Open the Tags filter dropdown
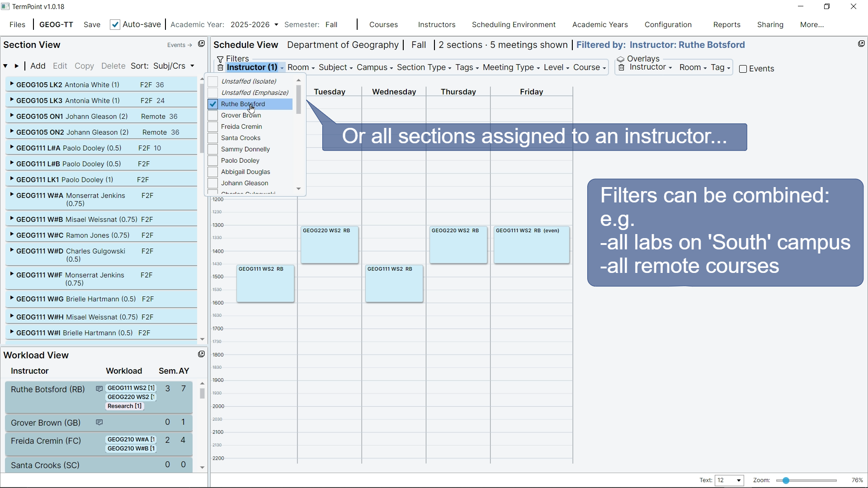Viewport: 868px width, 488px height. pyautogui.click(x=467, y=67)
